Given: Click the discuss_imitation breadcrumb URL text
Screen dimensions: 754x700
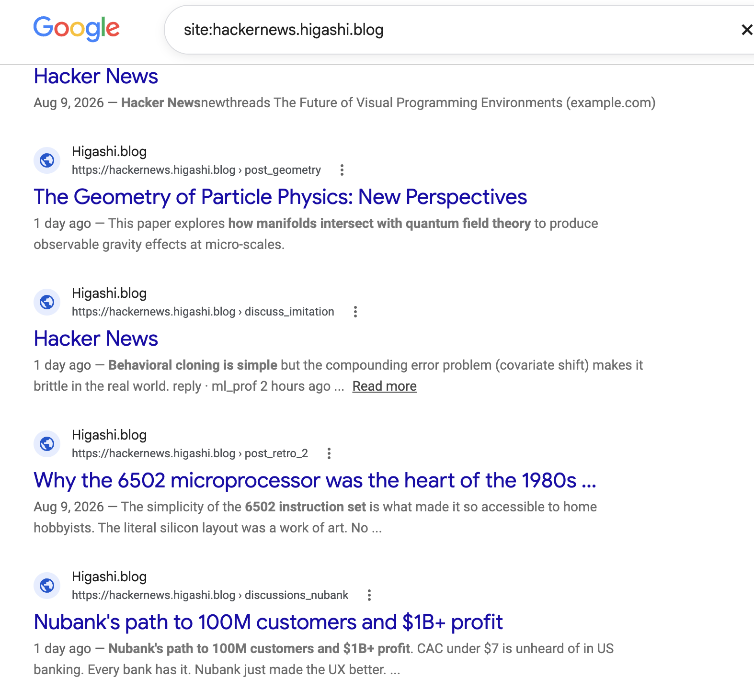Looking at the screenshot, I should 203,312.
